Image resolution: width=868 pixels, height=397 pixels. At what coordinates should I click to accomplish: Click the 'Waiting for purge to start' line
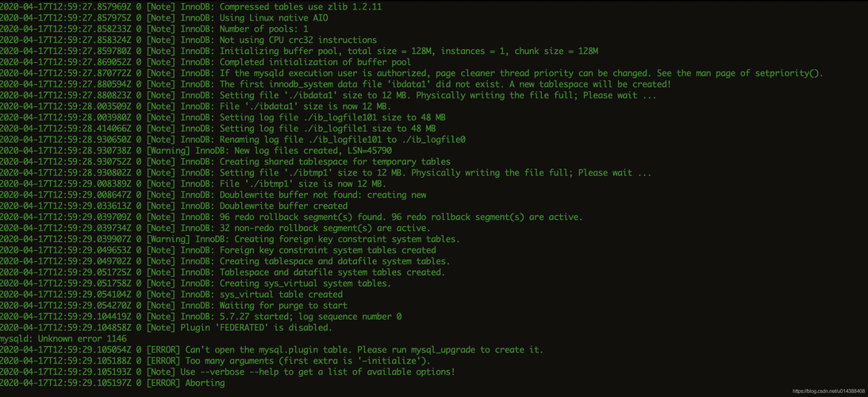tap(283, 305)
